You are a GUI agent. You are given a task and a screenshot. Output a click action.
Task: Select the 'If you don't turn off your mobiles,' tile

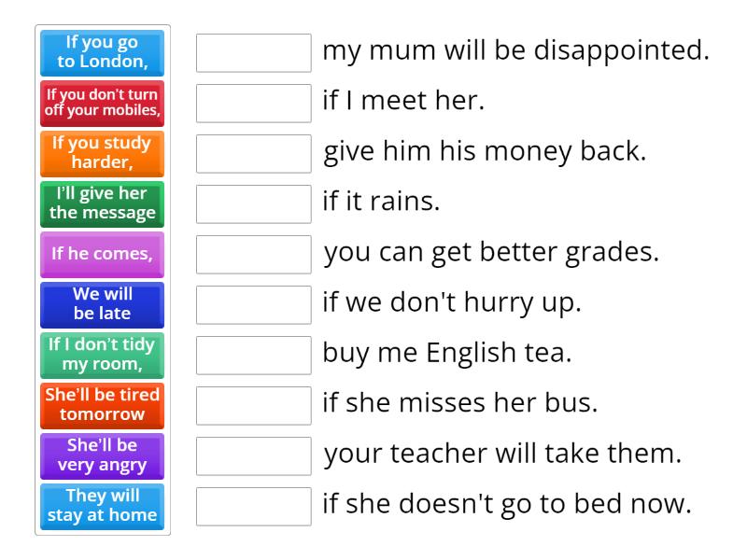click(103, 104)
